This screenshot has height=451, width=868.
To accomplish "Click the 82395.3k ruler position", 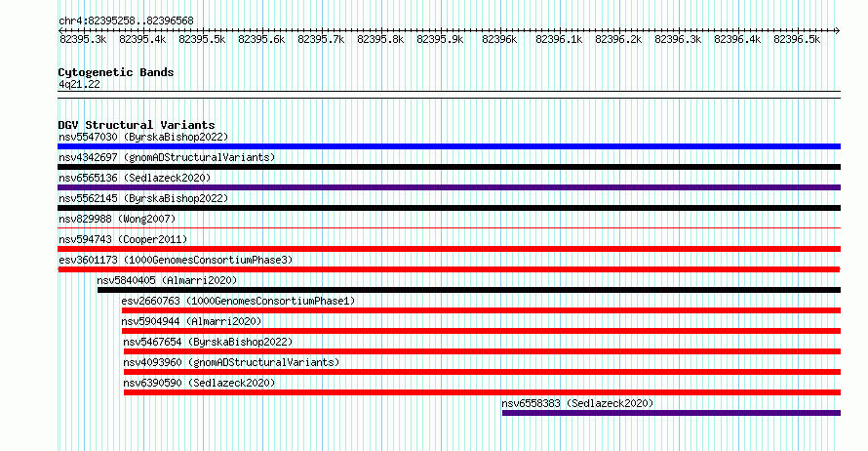I will tap(83, 39).
